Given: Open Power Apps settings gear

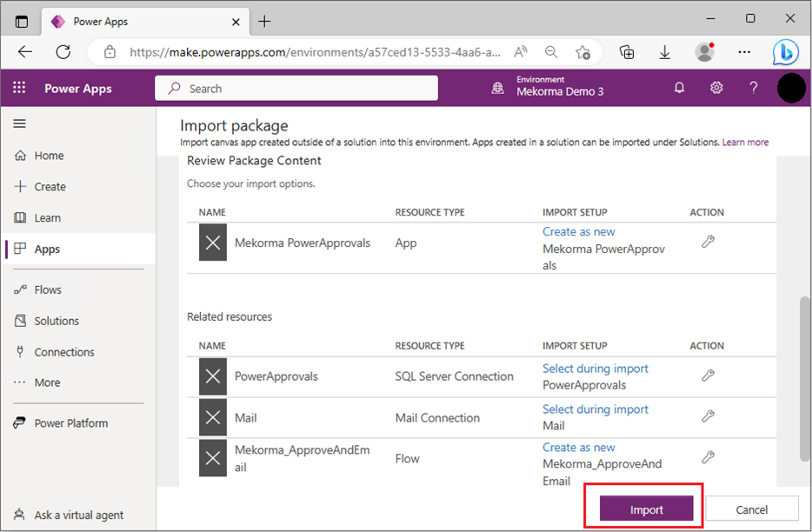Looking at the screenshot, I should coord(716,88).
